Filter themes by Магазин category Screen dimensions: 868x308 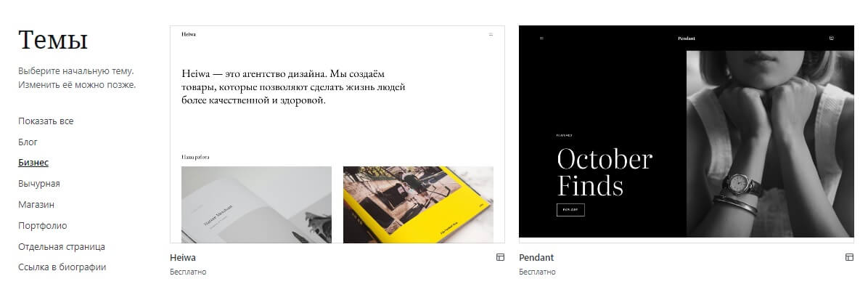pos(36,205)
